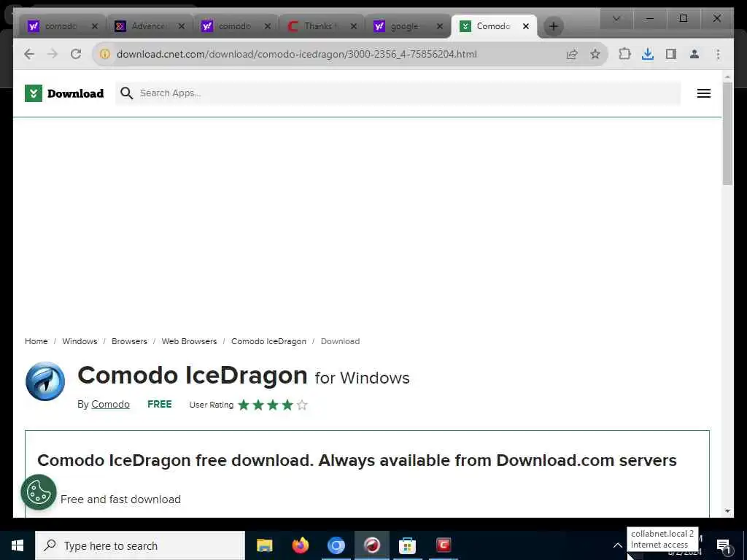Open the user profile icon

pyautogui.click(x=694, y=54)
